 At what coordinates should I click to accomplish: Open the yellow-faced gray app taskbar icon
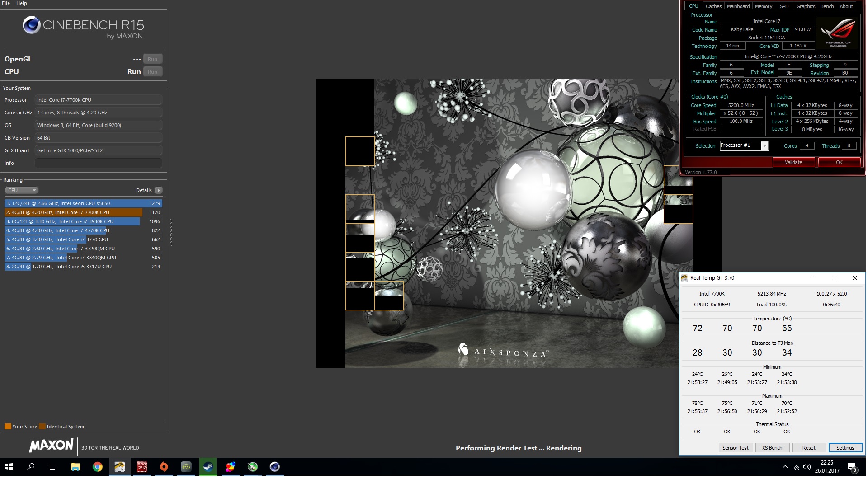(x=186, y=467)
